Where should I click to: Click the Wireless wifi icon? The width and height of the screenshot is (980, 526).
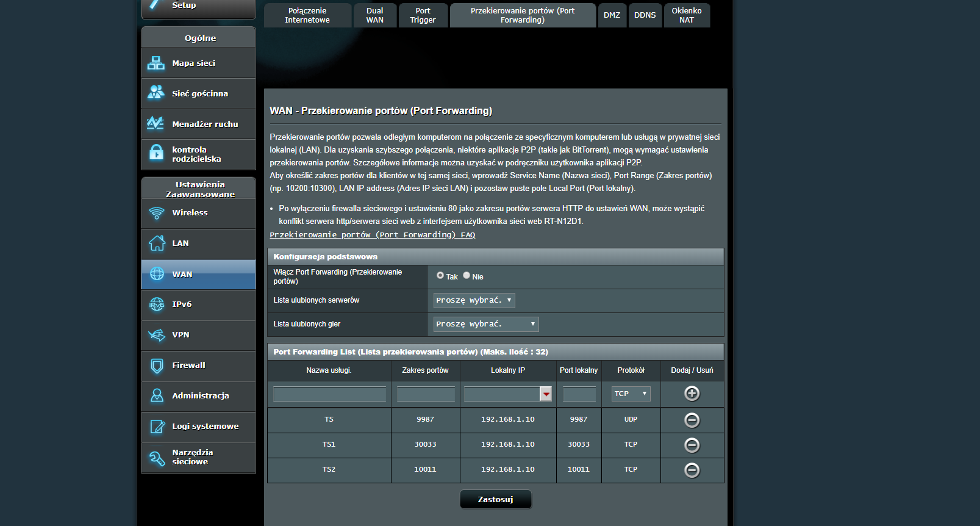tap(157, 213)
